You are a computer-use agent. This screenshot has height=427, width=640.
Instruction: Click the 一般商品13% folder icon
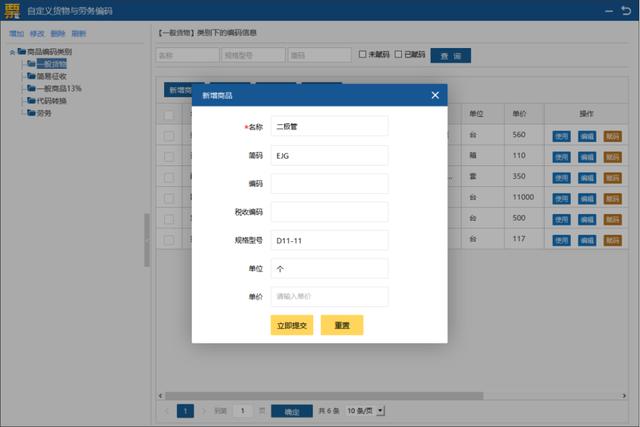[x=32, y=88]
